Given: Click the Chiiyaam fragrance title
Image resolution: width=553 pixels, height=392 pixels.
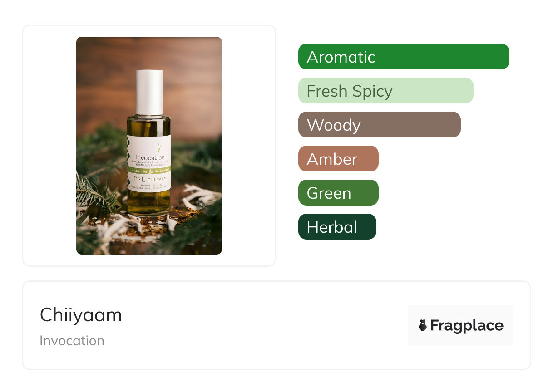Looking at the screenshot, I should click(x=81, y=315).
